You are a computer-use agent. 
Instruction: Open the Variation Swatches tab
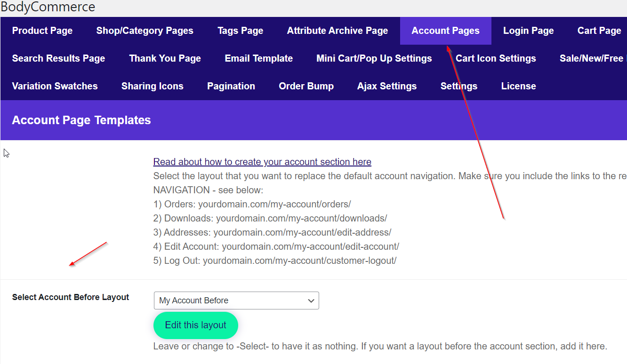pyautogui.click(x=55, y=87)
